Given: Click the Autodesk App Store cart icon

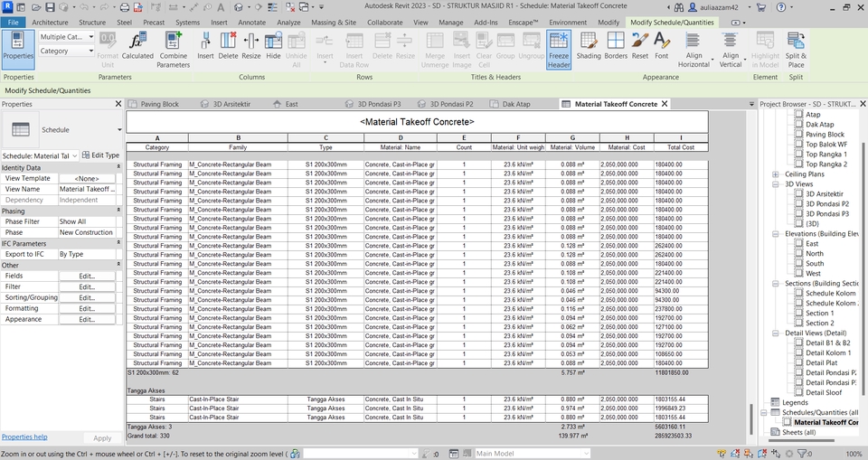Looking at the screenshot, I should 760,7.
